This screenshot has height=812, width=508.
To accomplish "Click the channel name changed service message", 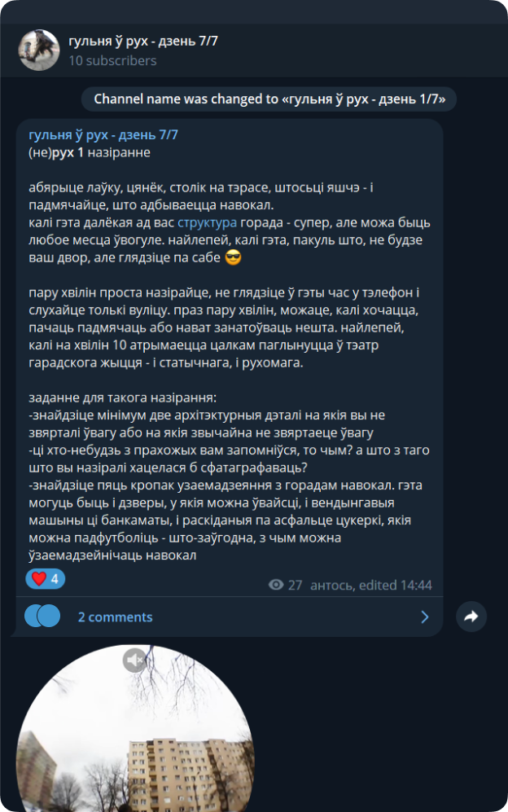I will 269,99.
